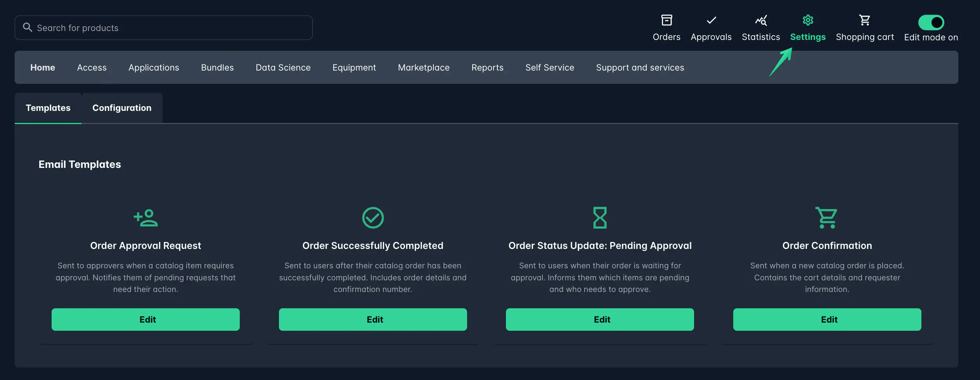
Task: Edit the Order Approval Request template
Action: 145,320
